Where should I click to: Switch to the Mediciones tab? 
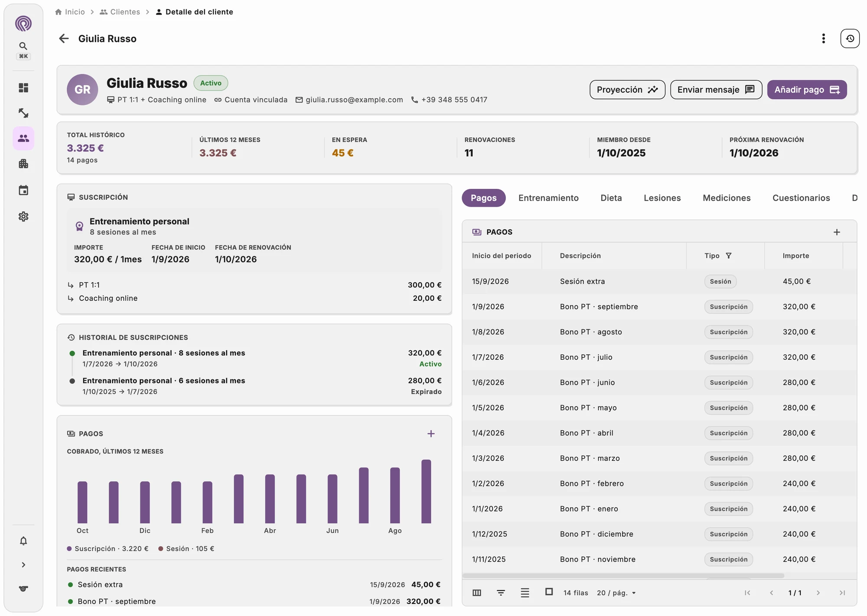[727, 198]
